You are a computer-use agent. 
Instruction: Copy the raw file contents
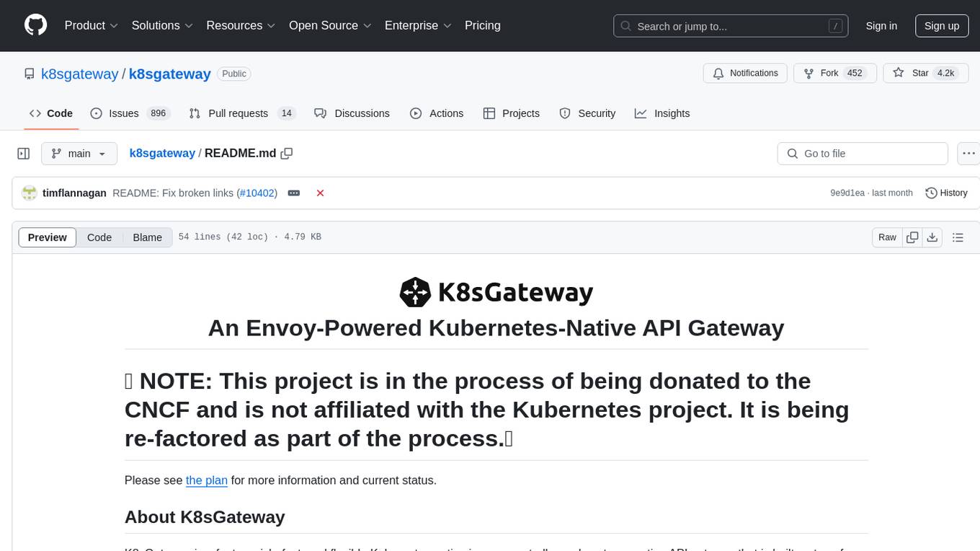[x=912, y=237]
